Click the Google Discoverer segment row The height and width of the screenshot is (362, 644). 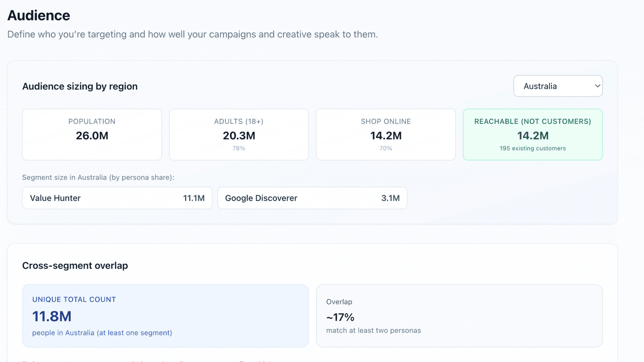pos(312,198)
